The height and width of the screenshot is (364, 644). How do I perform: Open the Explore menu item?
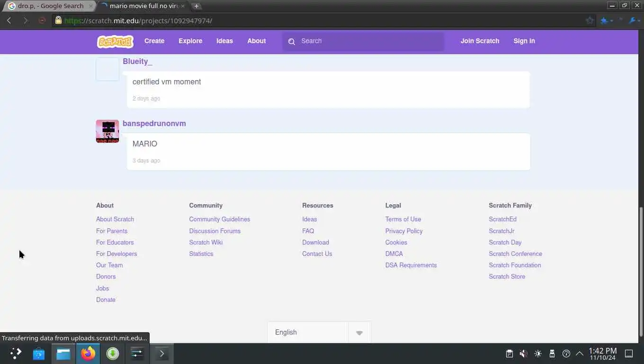click(x=190, y=41)
